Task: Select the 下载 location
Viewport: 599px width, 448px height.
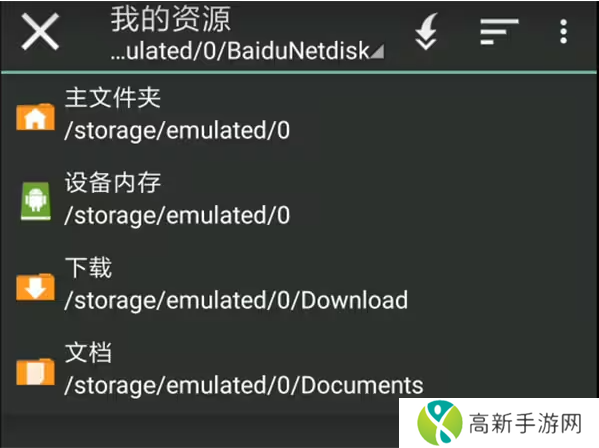Action: (x=299, y=284)
